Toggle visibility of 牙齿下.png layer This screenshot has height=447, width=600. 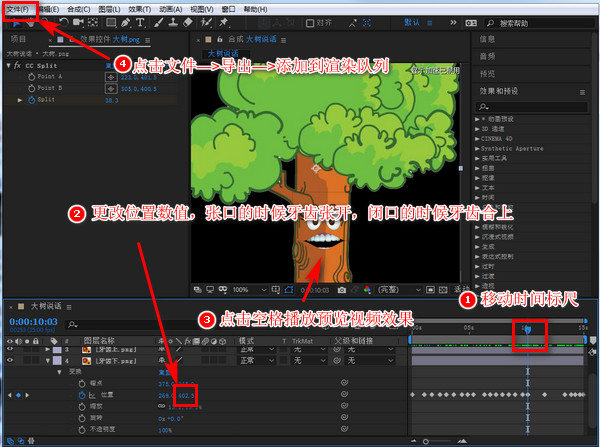point(9,360)
